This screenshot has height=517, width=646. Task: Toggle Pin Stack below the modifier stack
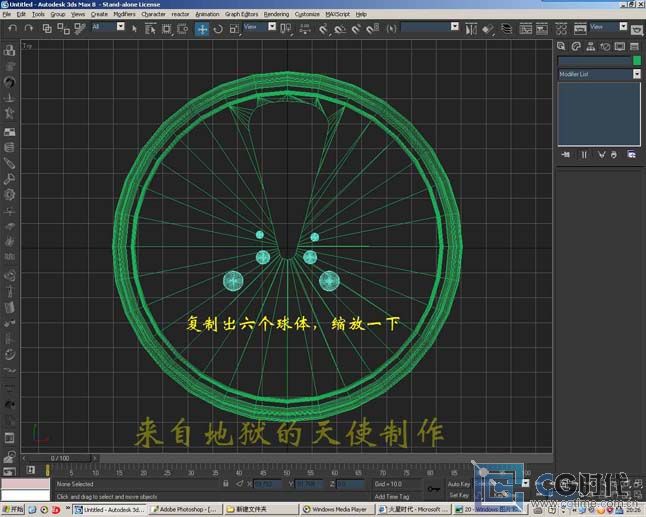566,154
